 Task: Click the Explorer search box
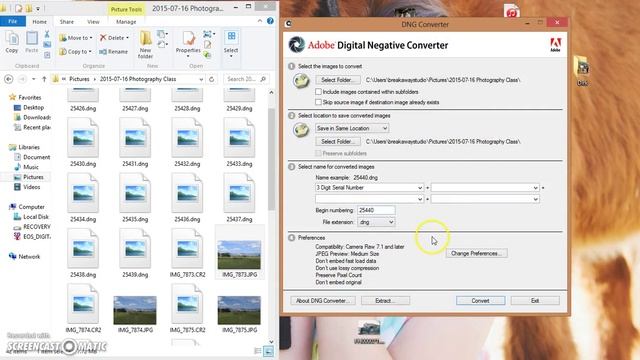pos(246,79)
